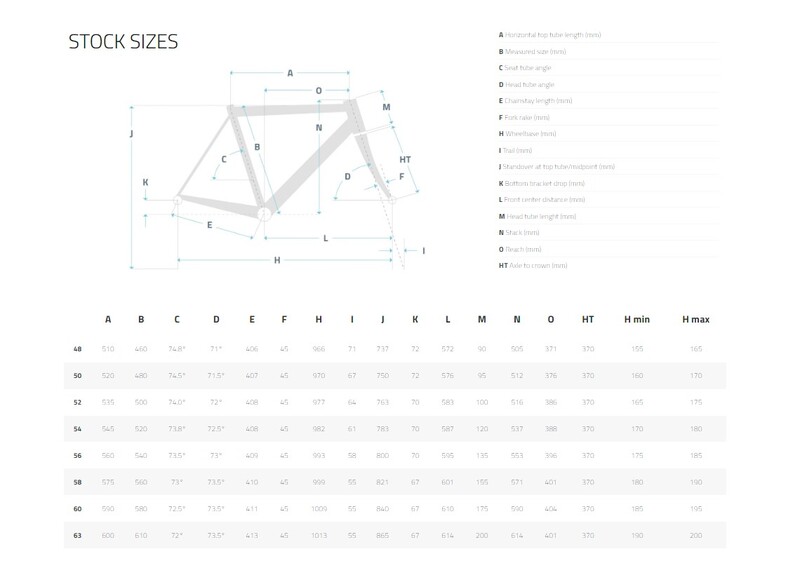Click the 553 stack value for size 56
800x575 pixels.
(x=517, y=456)
